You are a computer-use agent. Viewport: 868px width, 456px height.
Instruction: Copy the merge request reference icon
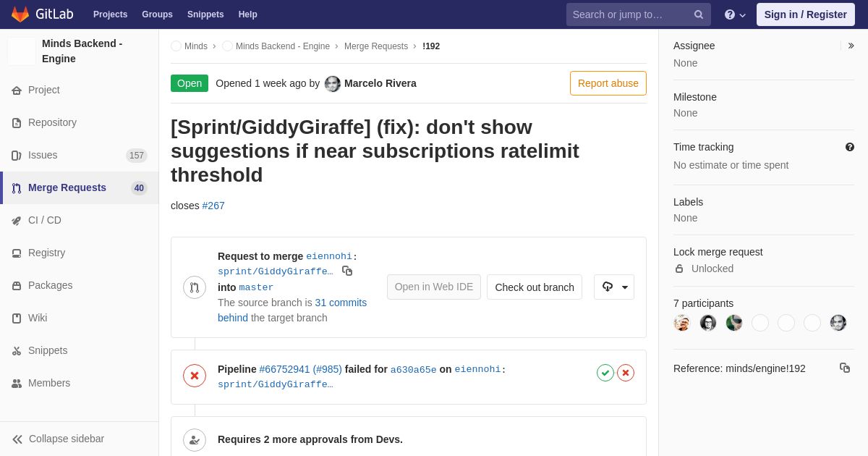pos(845,368)
